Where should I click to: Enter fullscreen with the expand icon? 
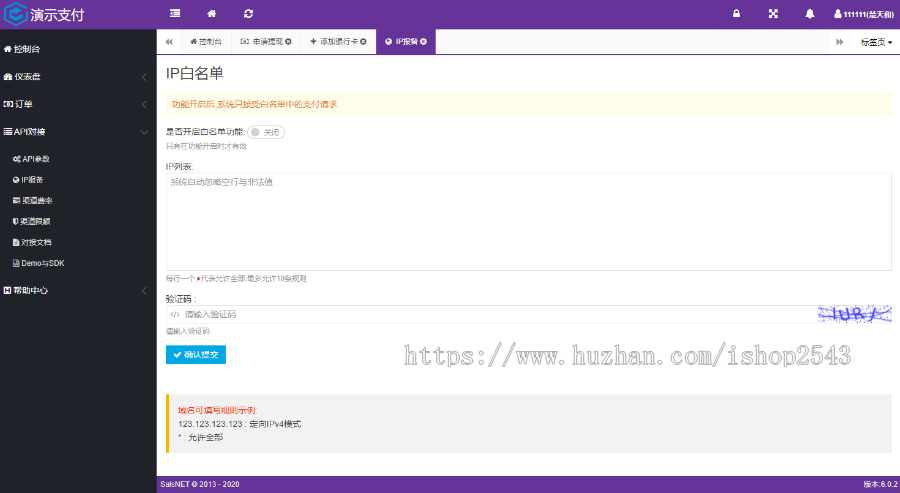(773, 14)
